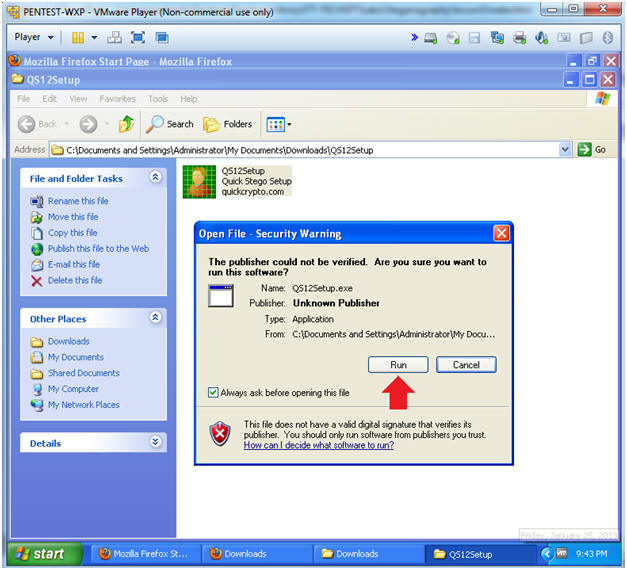
Task: Expand the Details panel
Action: point(155,442)
